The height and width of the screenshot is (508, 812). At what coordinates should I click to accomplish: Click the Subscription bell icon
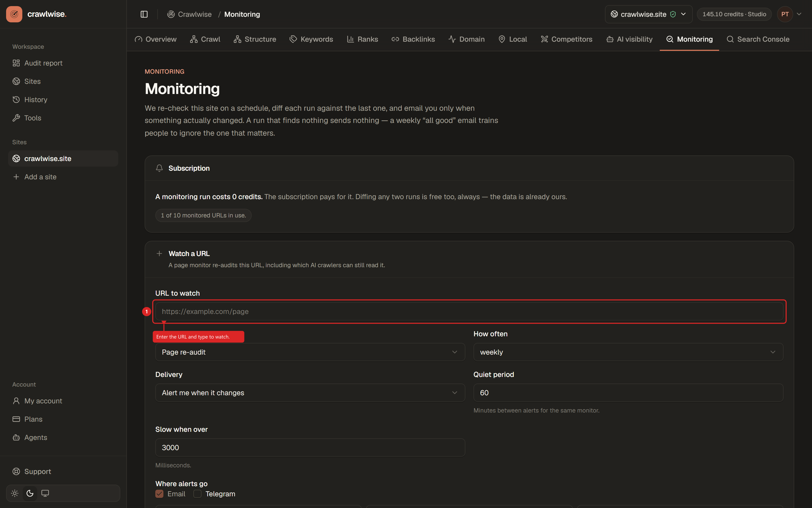(x=159, y=168)
